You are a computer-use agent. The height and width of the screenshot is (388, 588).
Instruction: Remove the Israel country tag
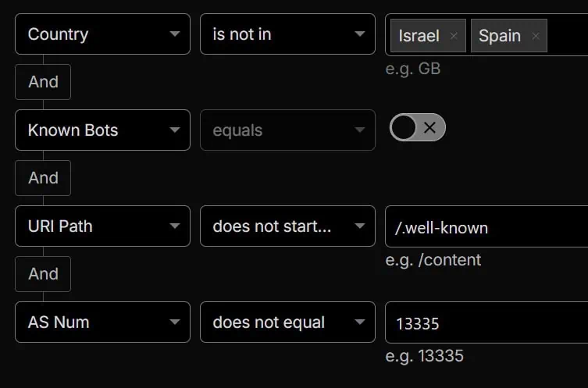point(454,36)
